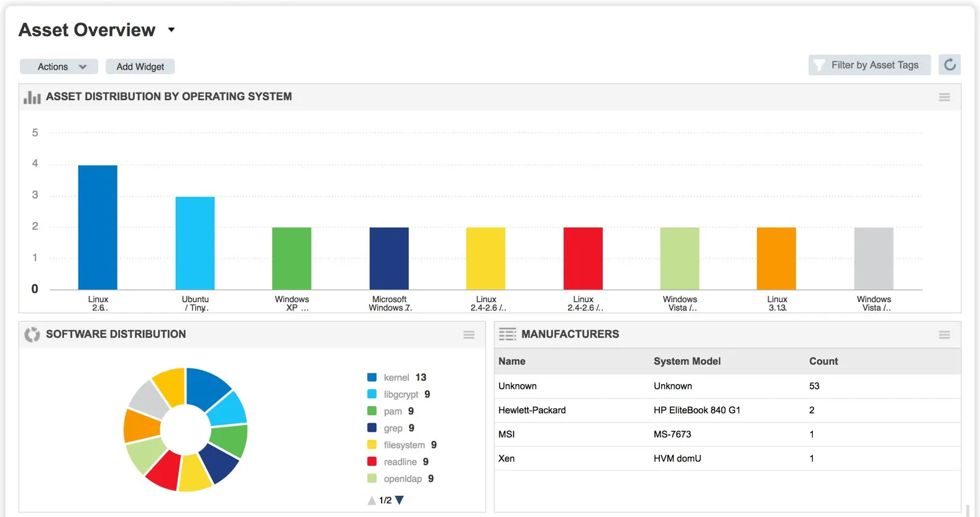
Task: Open the Software Distribution widget menu icon
Action: (469, 335)
